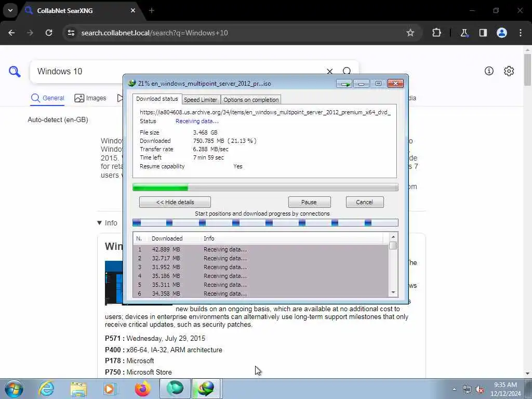The width and height of the screenshot is (532, 399).
Task: View site information icon in address bar
Action: click(71, 33)
